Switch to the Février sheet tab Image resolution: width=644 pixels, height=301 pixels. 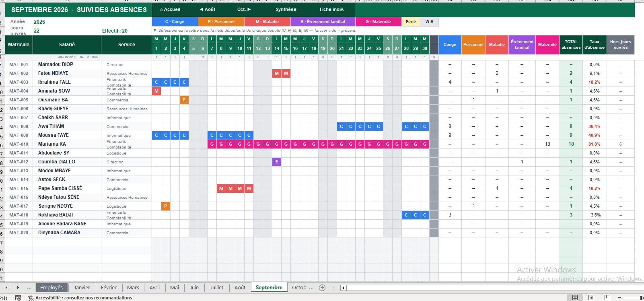(109, 288)
